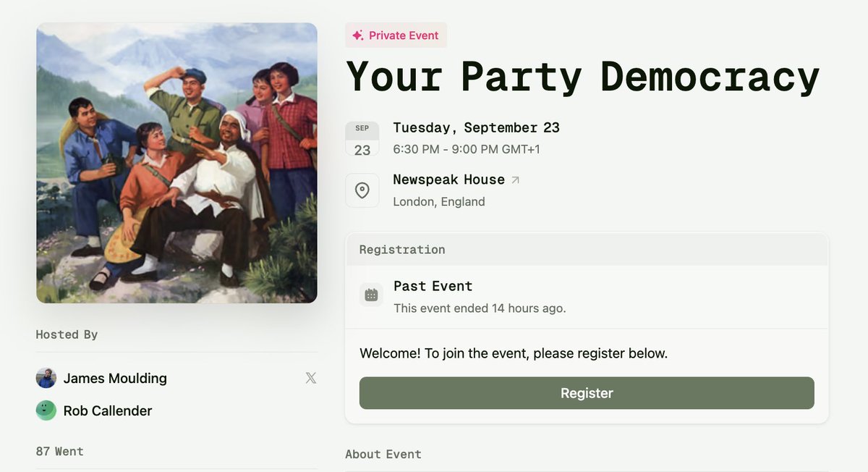
Task: Open Rob Callender's green avatar
Action: pyautogui.click(x=46, y=410)
